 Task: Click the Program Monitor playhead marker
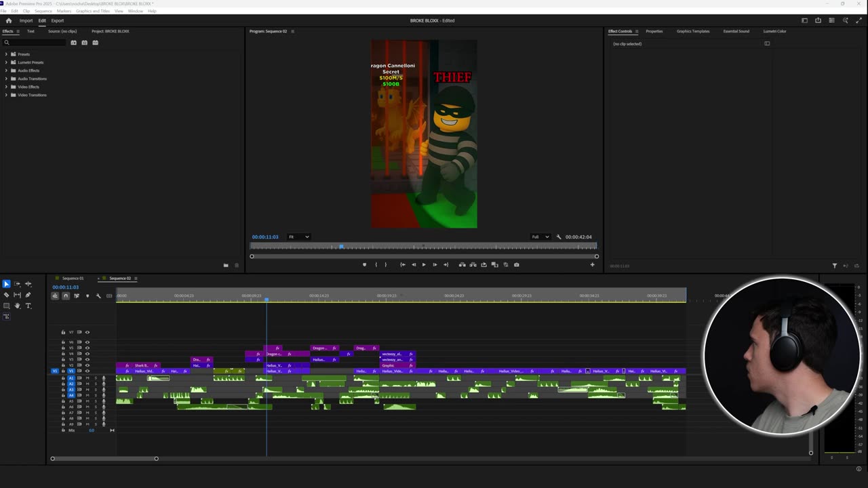(x=341, y=247)
